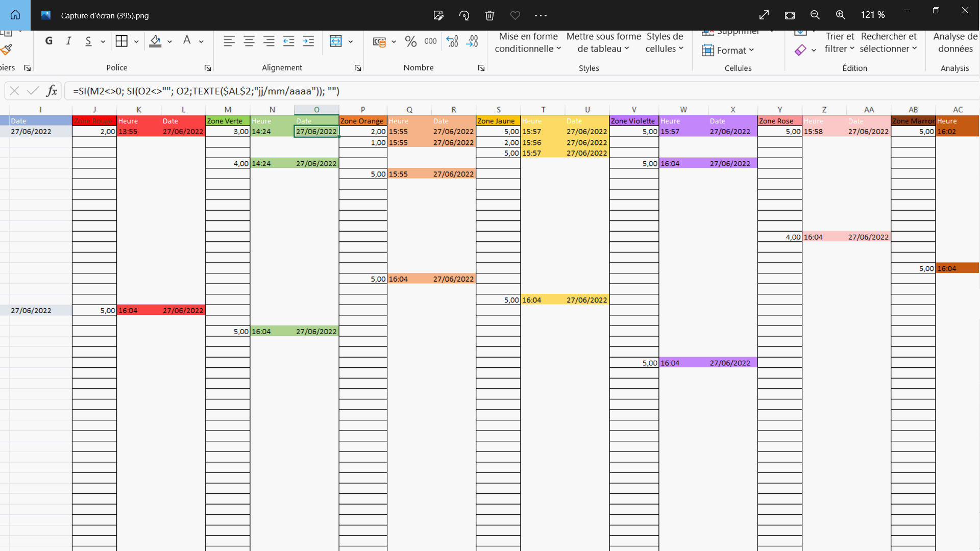The width and height of the screenshot is (980, 551).
Task: Rotate the image using the rotate icon
Action: point(464,15)
